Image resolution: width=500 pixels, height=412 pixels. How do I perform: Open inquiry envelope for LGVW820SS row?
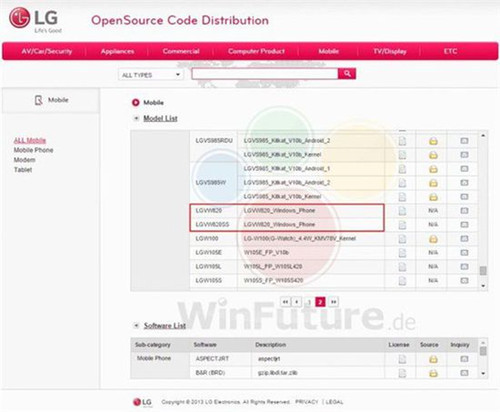[464, 225]
